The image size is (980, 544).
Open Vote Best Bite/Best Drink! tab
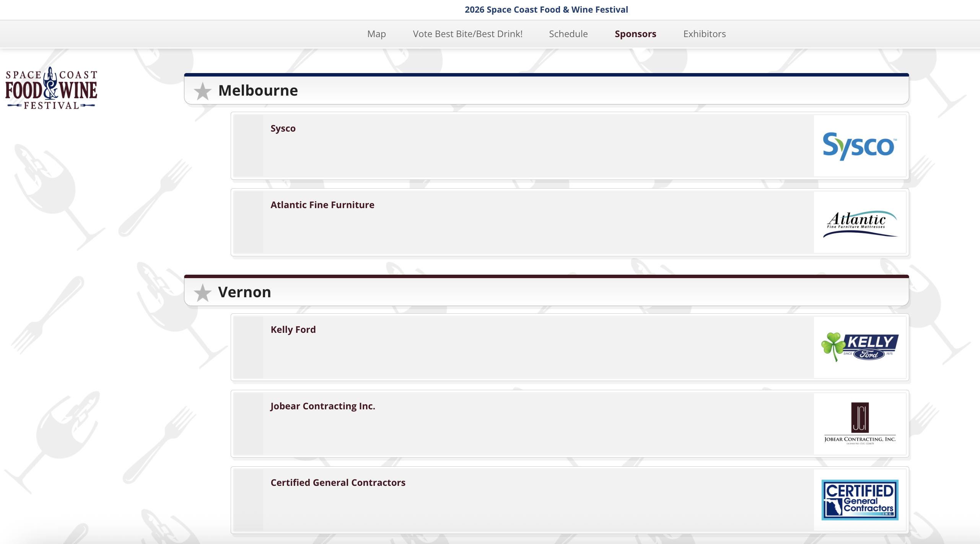click(467, 34)
